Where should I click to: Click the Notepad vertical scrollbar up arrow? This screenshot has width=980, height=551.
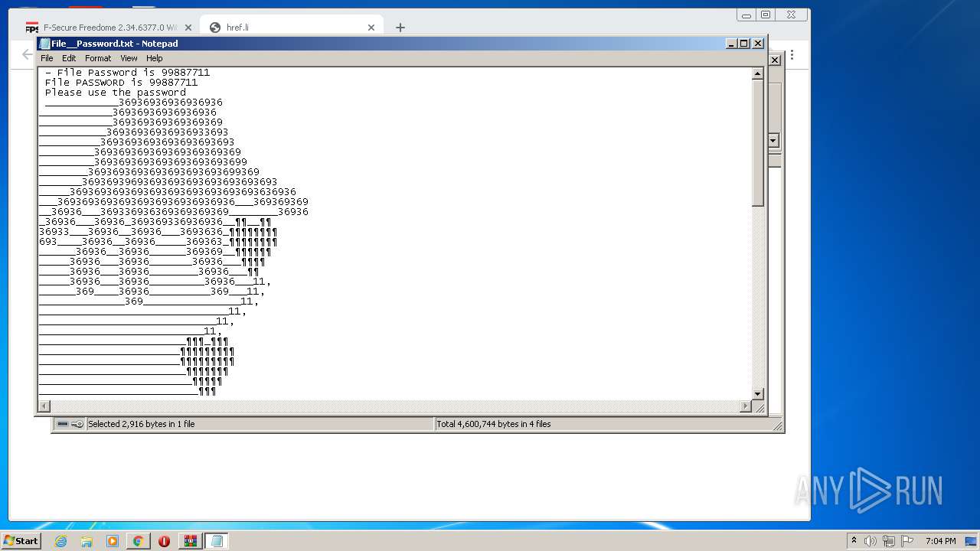[x=758, y=74]
